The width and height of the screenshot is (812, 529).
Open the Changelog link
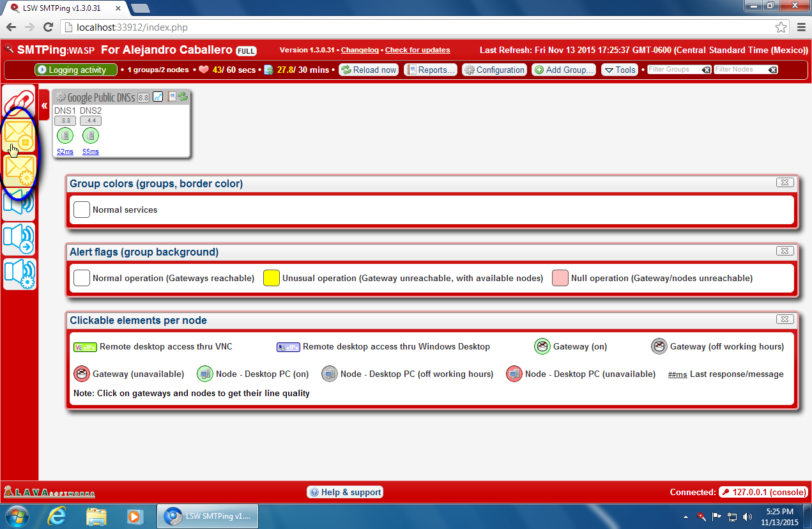point(360,50)
